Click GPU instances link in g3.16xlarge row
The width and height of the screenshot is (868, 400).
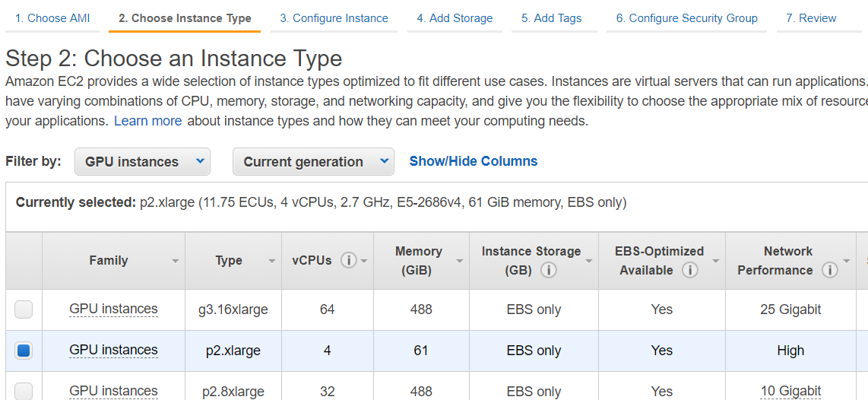pyautogui.click(x=113, y=310)
